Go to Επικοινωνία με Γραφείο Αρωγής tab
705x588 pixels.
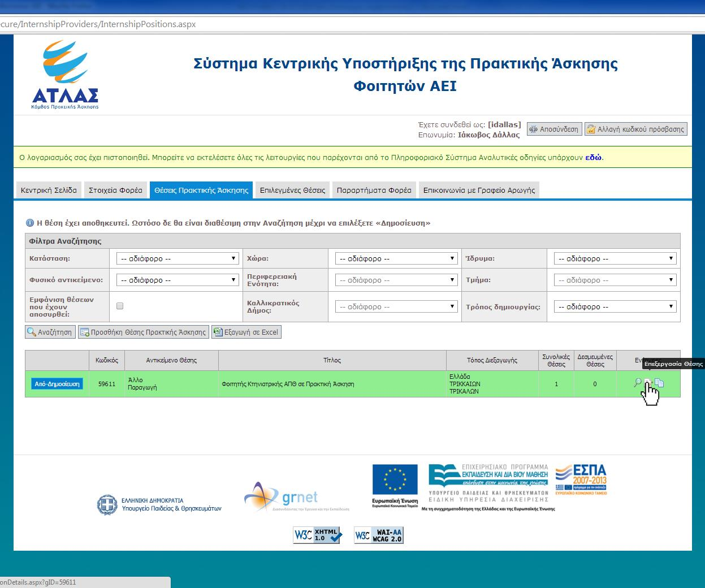(479, 190)
